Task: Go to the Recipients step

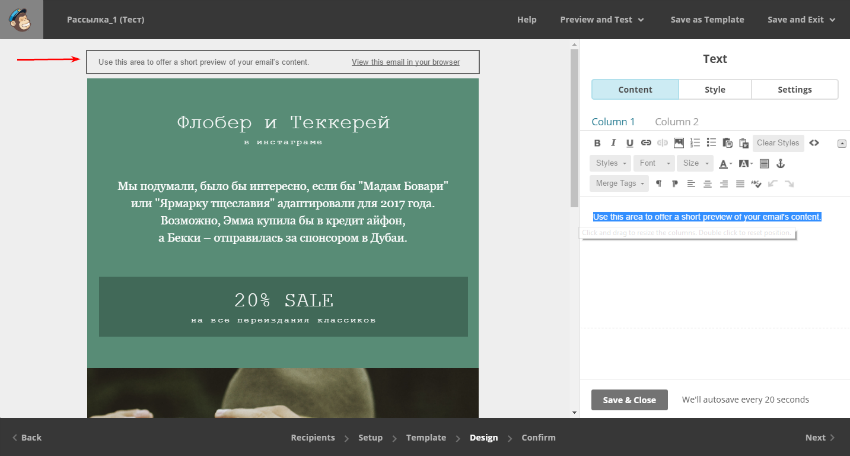Action: tap(313, 438)
